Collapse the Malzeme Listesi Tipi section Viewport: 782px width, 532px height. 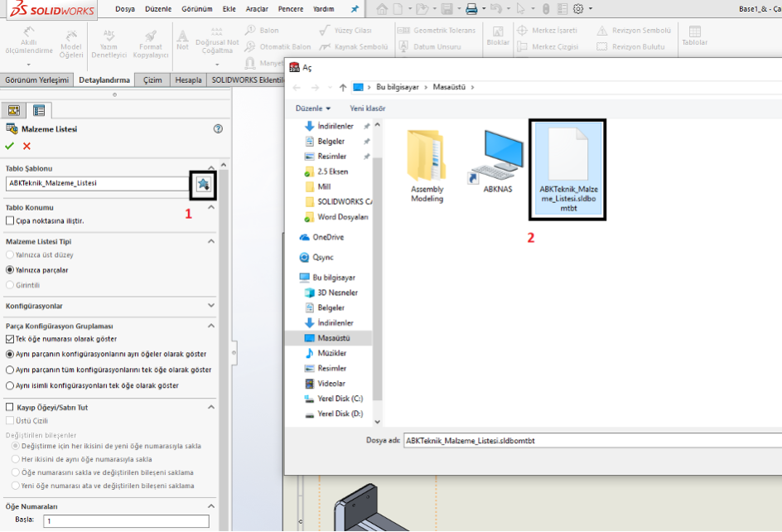coord(211,241)
